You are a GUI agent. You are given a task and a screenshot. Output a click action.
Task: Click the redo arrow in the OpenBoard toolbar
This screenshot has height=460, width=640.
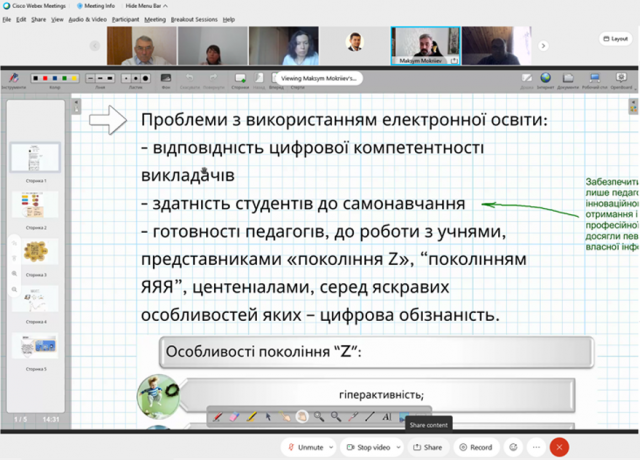213,78
